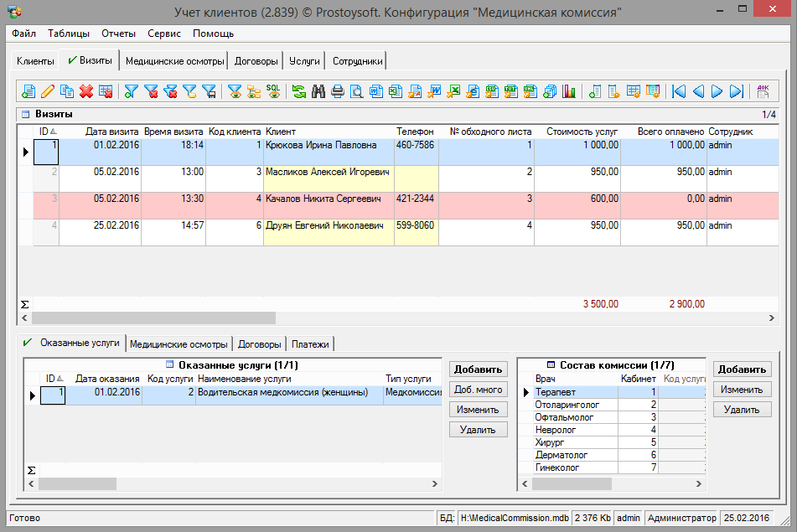Collapse the Визиты table panel toggle
The height and width of the screenshot is (532, 797).
pos(25,114)
